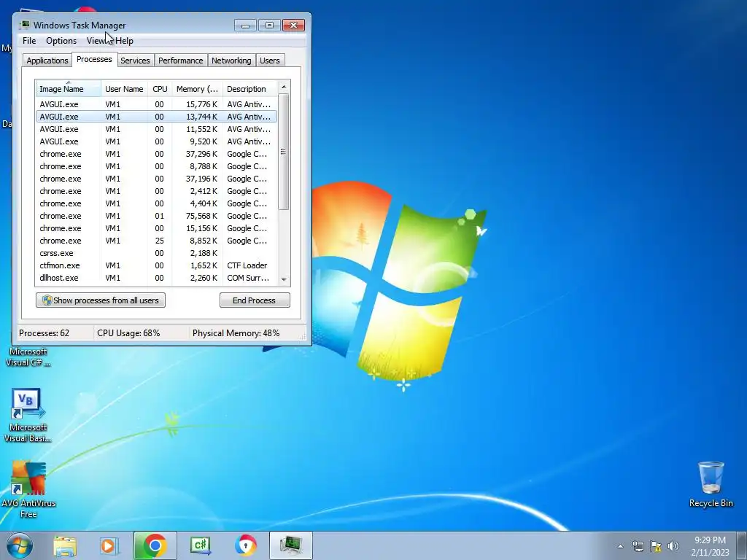The height and width of the screenshot is (560, 747).
Task: Select Microsoft Visual C# desktop label
Action: (28, 357)
